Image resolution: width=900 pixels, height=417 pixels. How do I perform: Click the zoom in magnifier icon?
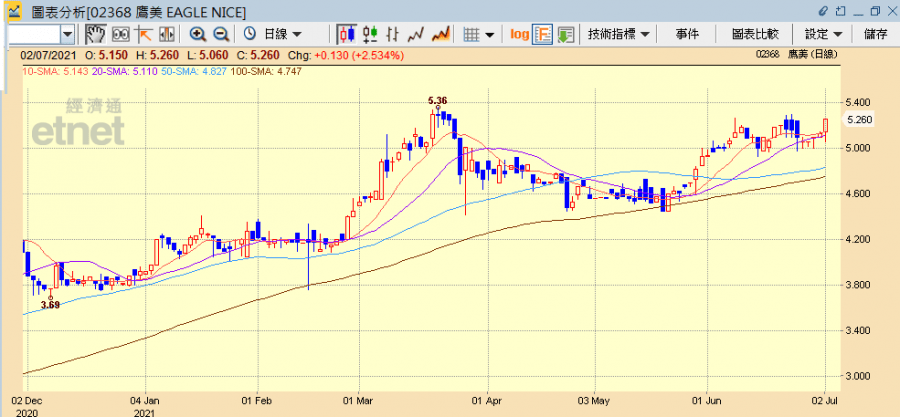coord(198,34)
